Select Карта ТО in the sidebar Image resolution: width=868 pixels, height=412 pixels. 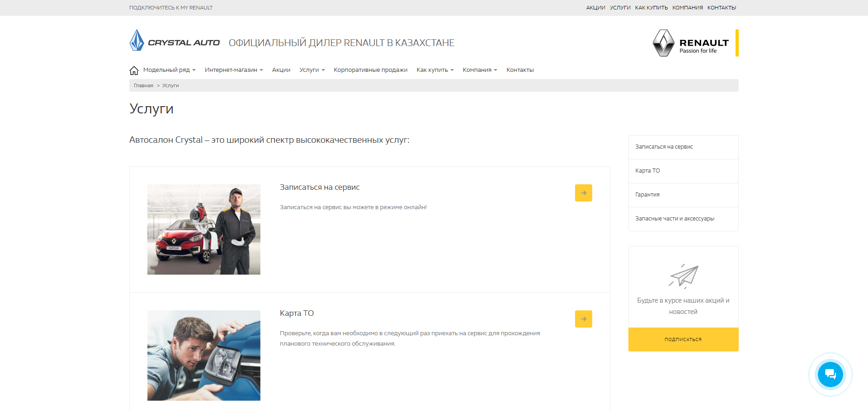pos(683,171)
